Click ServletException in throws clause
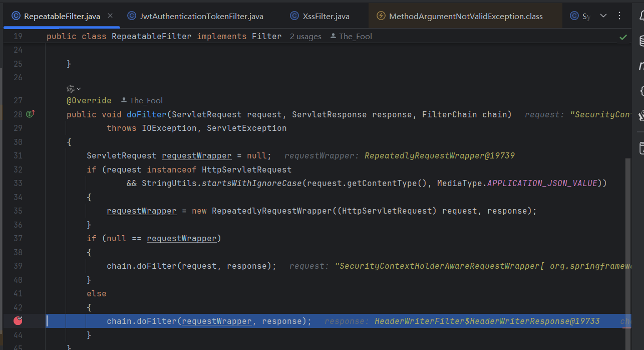This screenshot has width=644, height=350. 247,128
